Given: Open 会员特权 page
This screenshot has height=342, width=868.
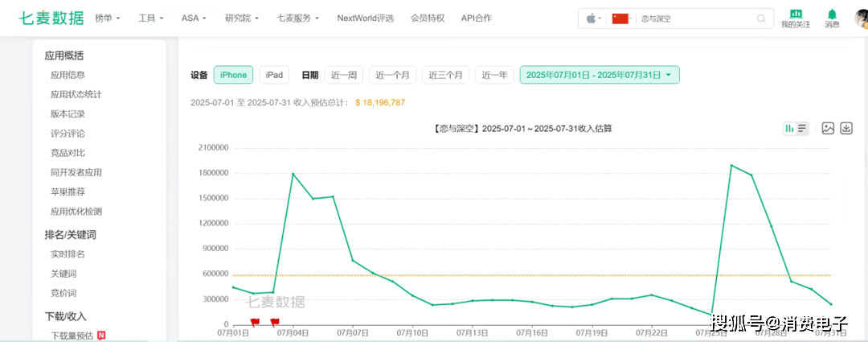Looking at the screenshot, I should tap(428, 19).
